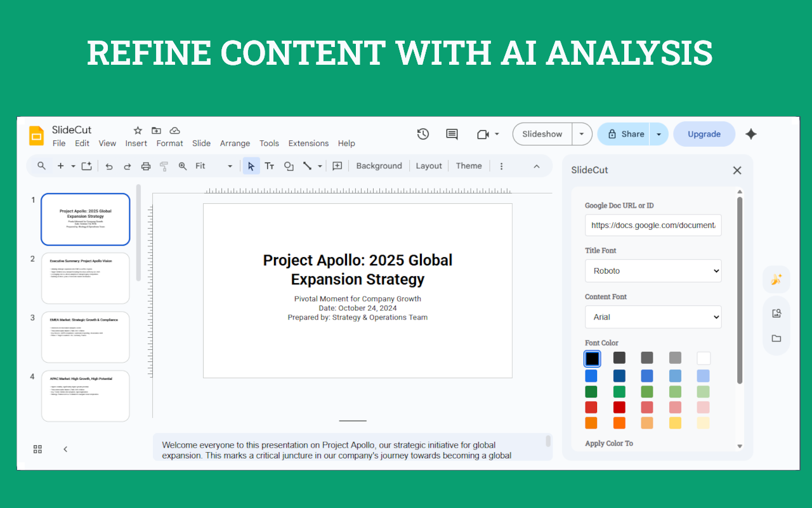This screenshot has height=508, width=812.
Task: Open the Title Font Roboto dropdown
Action: [653, 271]
